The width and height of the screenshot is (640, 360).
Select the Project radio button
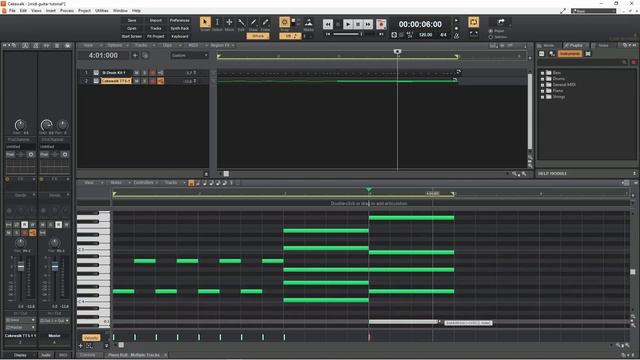coord(491,31)
